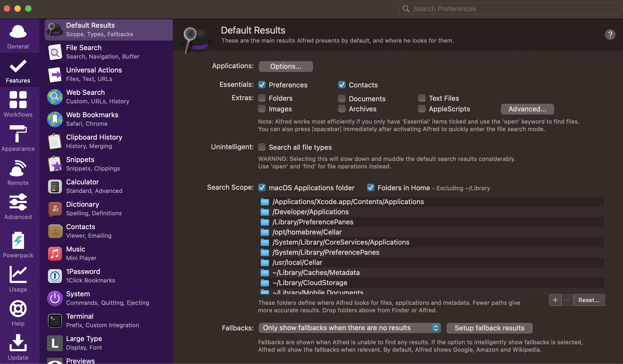Uncheck Folders in Home scope
This screenshot has height=364, width=623.
tap(371, 188)
